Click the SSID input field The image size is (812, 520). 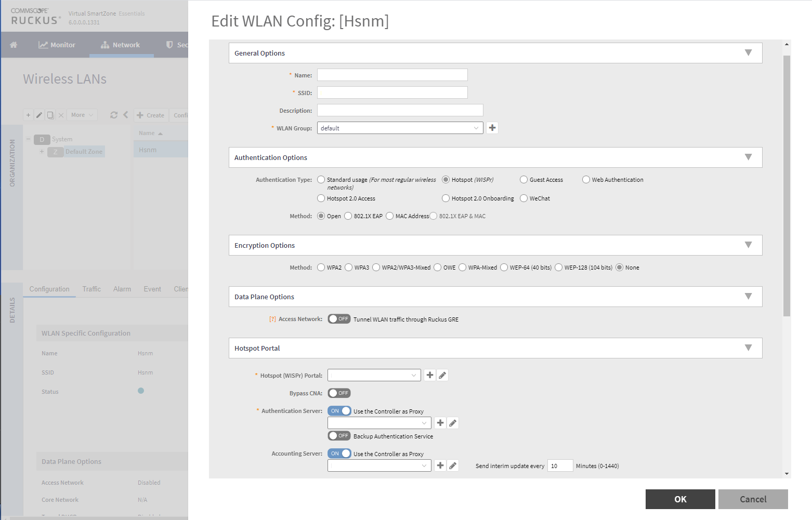pyautogui.click(x=392, y=93)
